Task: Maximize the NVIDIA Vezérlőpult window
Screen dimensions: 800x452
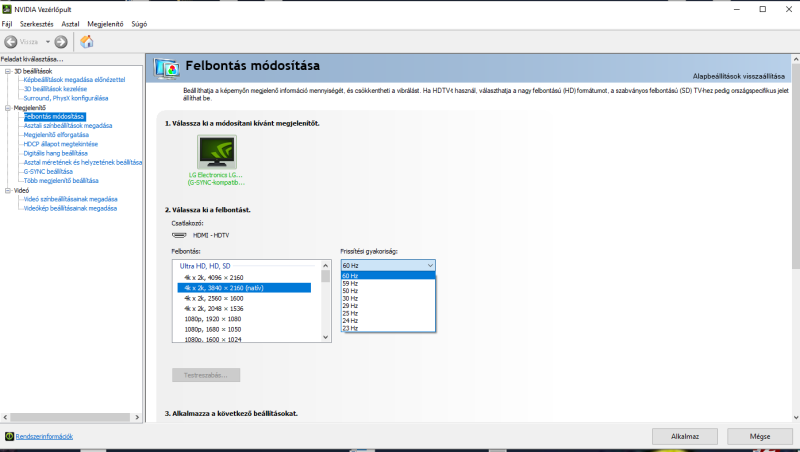Action: coord(763,9)
